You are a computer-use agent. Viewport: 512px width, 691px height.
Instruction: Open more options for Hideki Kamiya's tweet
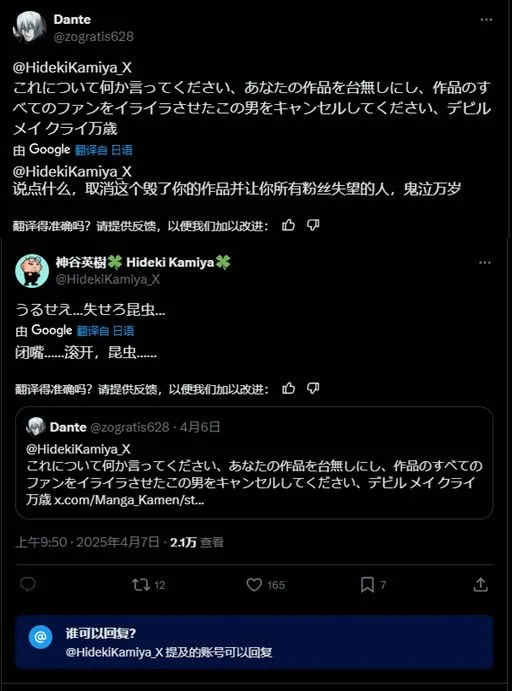click(485, 263)
